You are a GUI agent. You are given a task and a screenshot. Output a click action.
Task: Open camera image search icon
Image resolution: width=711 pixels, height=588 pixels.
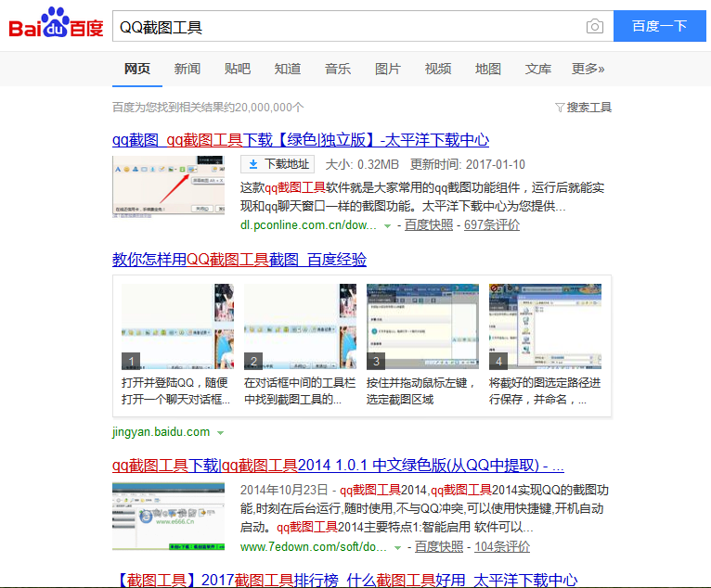594,26
